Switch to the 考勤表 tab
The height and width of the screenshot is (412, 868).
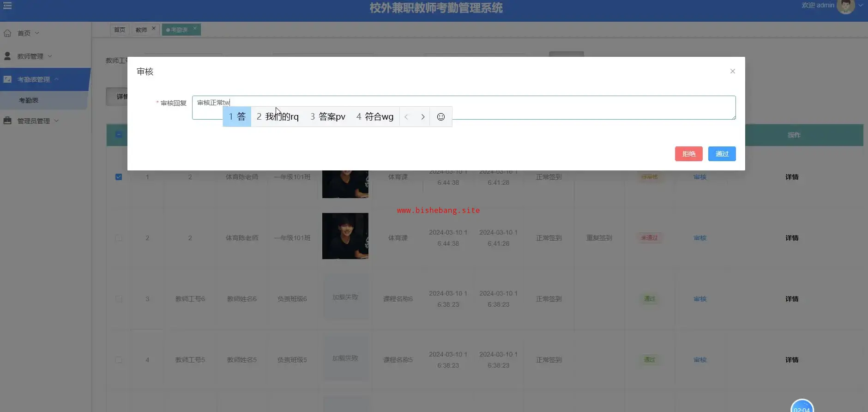179,30
